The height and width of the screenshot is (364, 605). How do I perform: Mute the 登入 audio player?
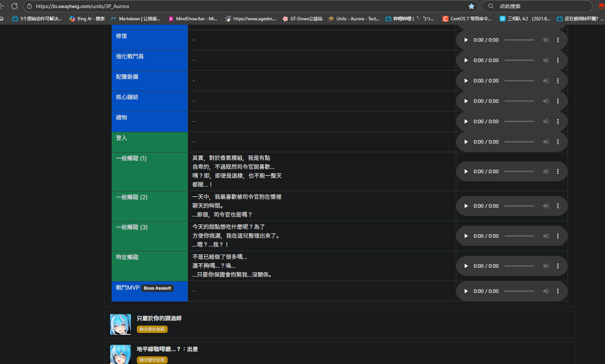pyautogui.click(x=546, y=142)
